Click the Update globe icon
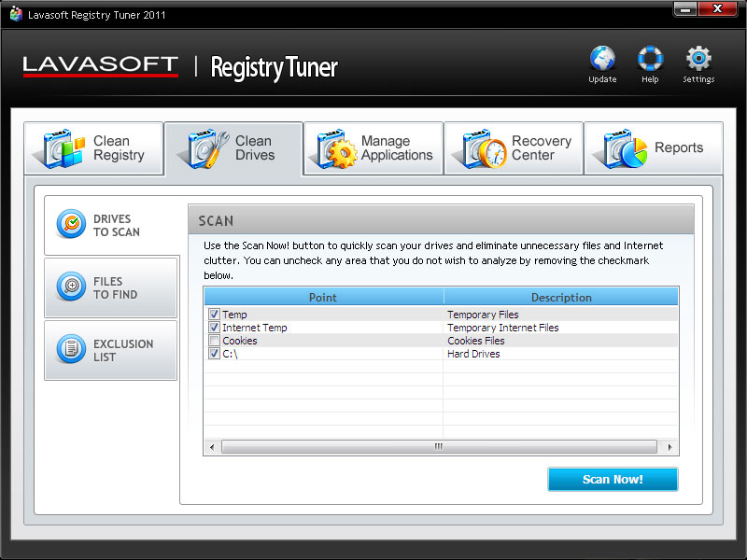 click(x=602, y=58)
